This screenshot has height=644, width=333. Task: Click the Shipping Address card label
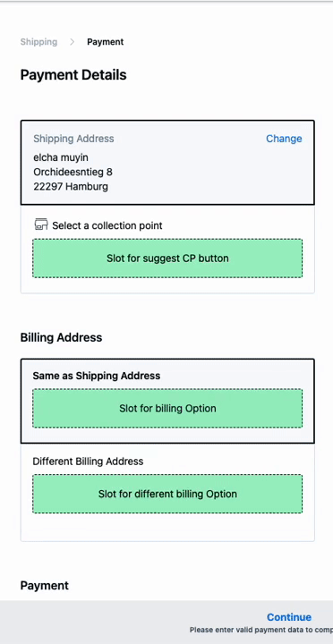(73, 139)
